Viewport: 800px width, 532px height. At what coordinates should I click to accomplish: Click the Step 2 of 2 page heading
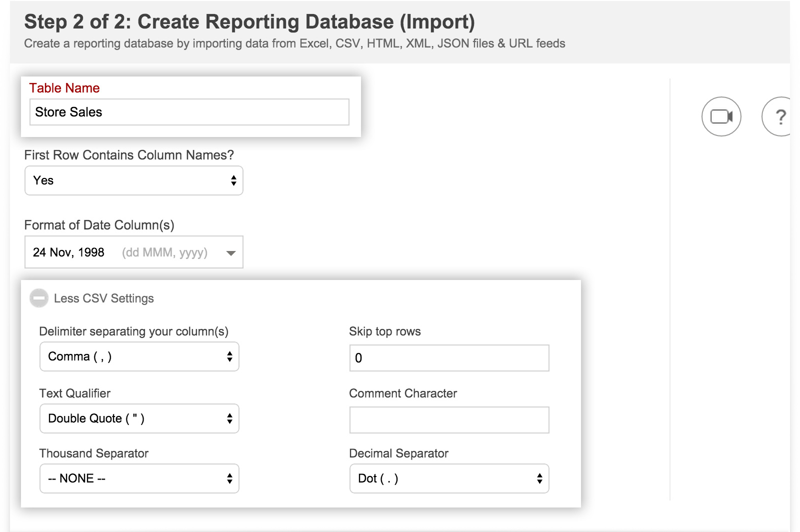249,22
